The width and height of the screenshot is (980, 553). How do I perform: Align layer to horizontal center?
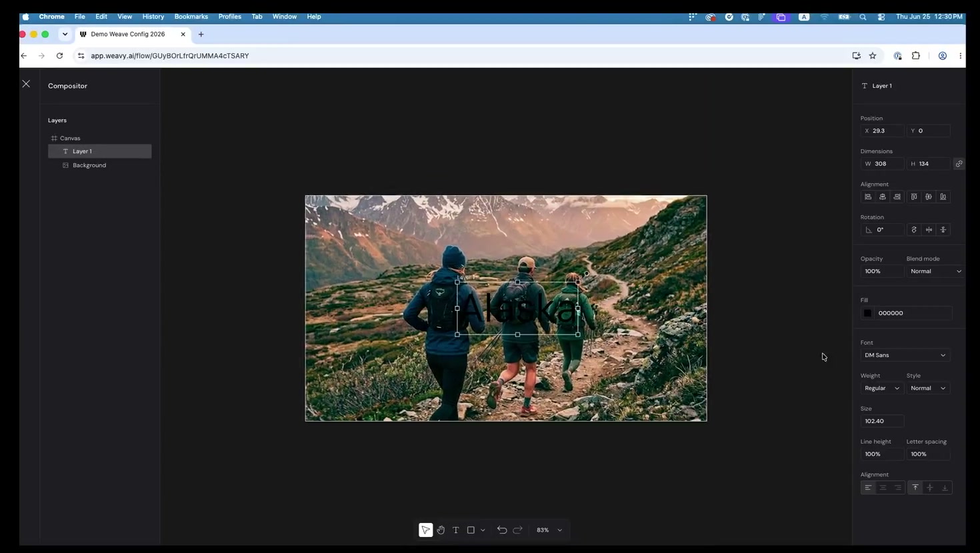click(883, 197)
